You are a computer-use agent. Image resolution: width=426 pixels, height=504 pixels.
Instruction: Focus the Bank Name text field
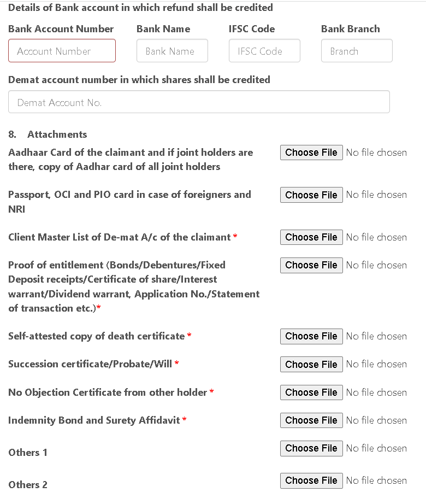172,51
